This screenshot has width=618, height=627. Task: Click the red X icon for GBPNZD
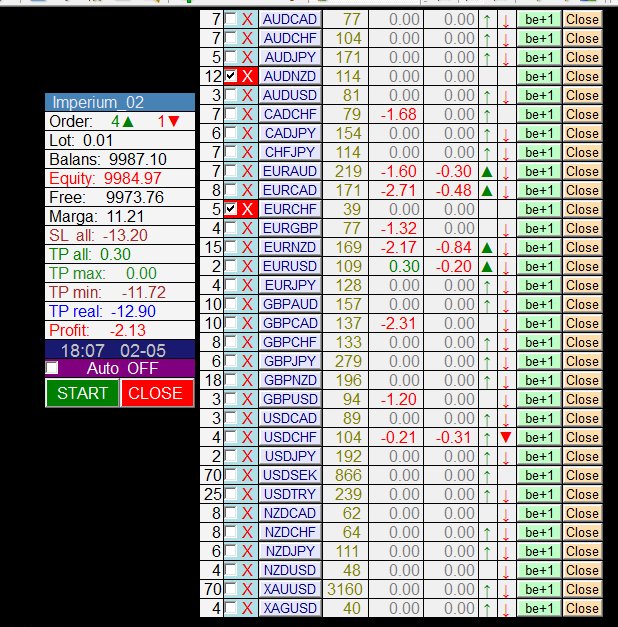pyautogui.click(x=247, y=380)
